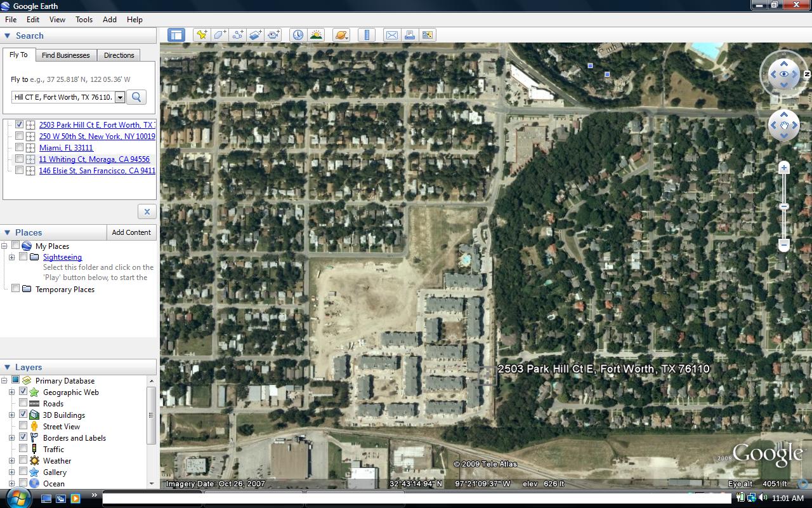The width and height of the screenshot is (812, 508).
Task: Collapse the Search panel triangle
Action: (8, 36)
